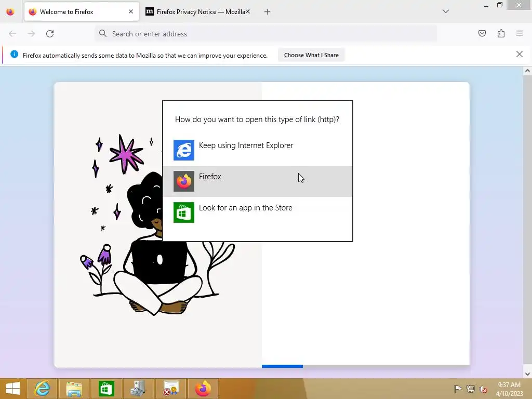This screenshot has width=532, height=399.
Task: Close the Firefox Privacy Notice tab
Action: 248,11
